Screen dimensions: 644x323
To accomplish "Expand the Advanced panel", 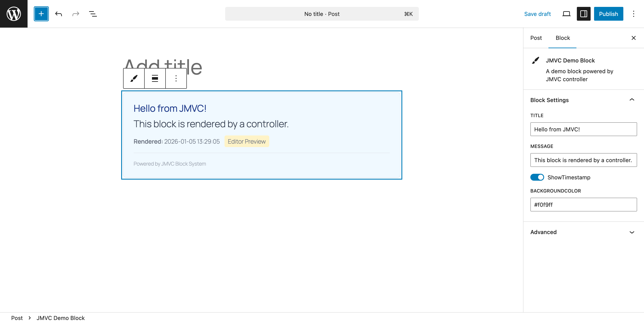I will pyautogui.click(x=584, y=232).
